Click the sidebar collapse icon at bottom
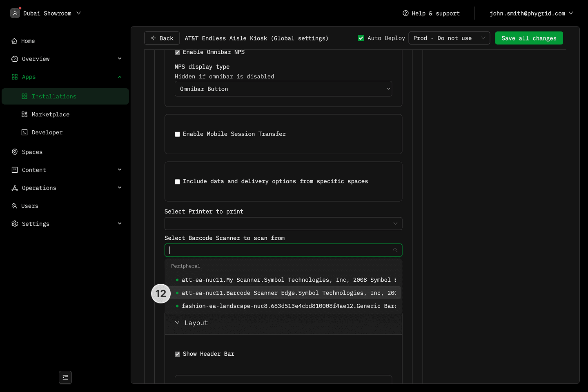Viewport: 588px width, 392px height. click(x=65, y=377)
